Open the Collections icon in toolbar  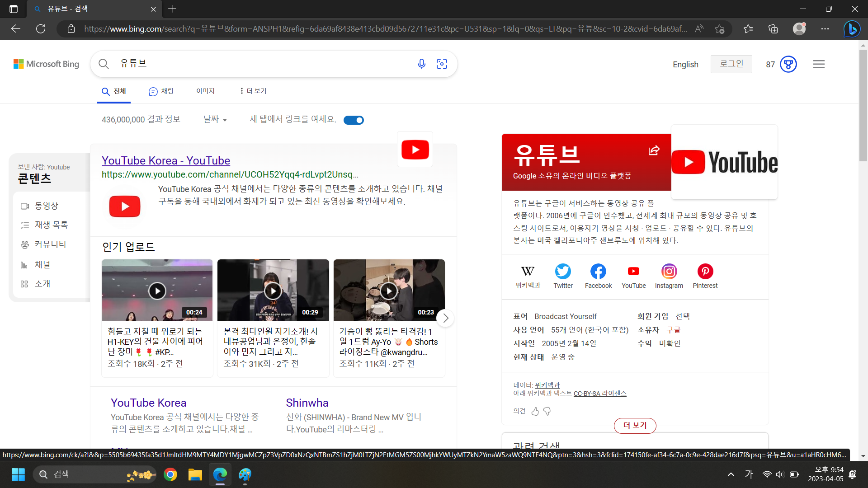(x=773, y=29)
